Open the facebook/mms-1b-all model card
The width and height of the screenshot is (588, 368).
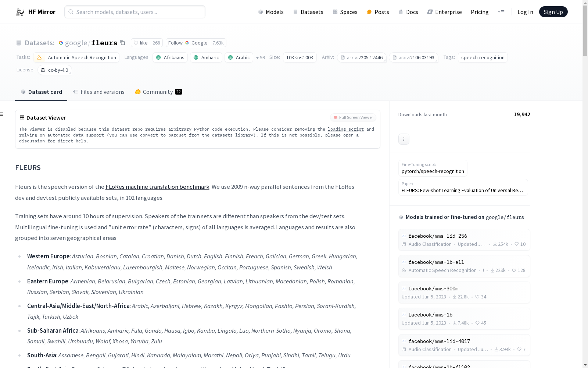coord(464,266)
